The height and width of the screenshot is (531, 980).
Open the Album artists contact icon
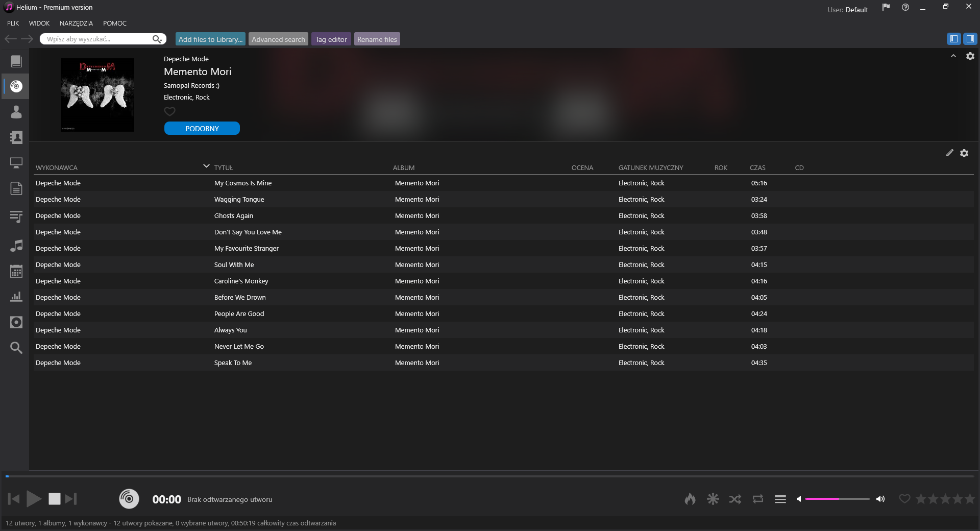16,137
